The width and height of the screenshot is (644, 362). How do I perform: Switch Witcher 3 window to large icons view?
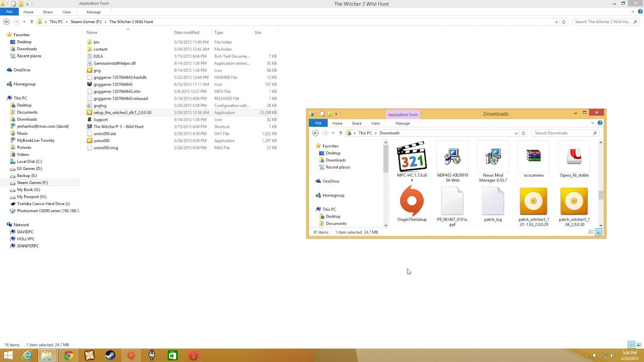click(639, 345)
